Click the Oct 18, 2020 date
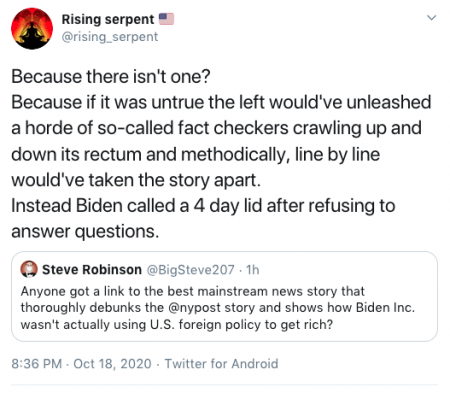Screen dimensions: 450x399 click(x=112, y=364)
